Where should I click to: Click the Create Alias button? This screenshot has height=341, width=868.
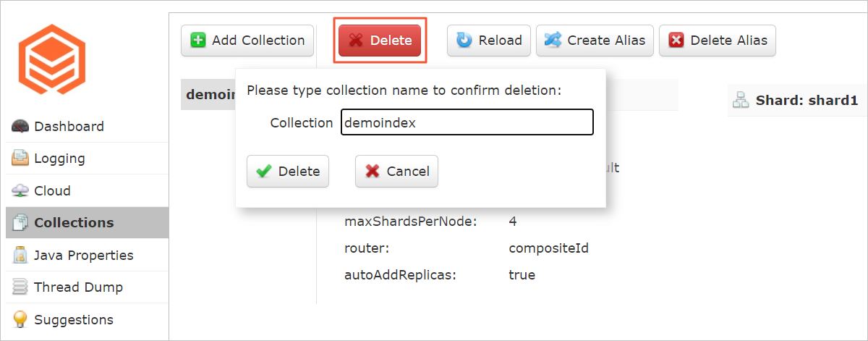[x=595, y=41]
